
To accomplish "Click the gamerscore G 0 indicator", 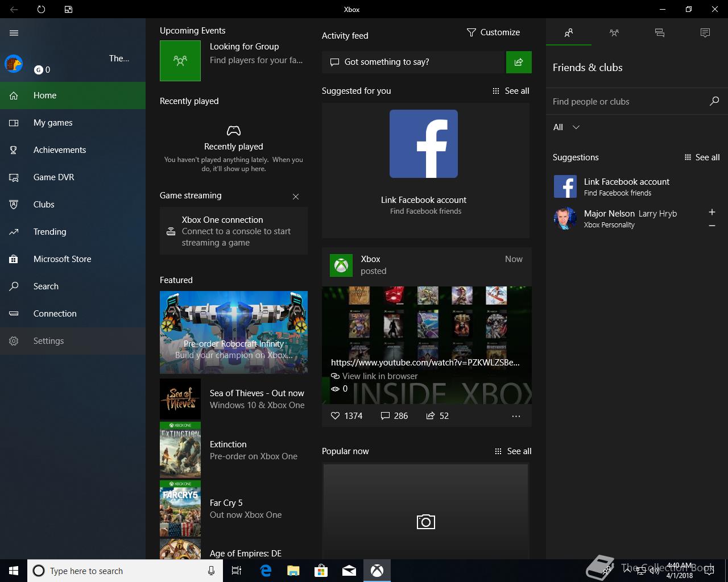I will pos(42,70).
